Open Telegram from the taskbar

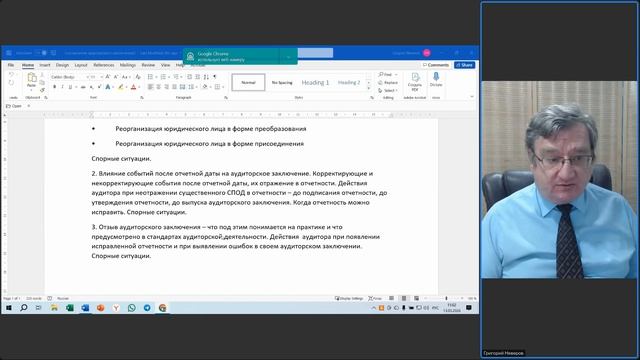click(x=147, y=308)
